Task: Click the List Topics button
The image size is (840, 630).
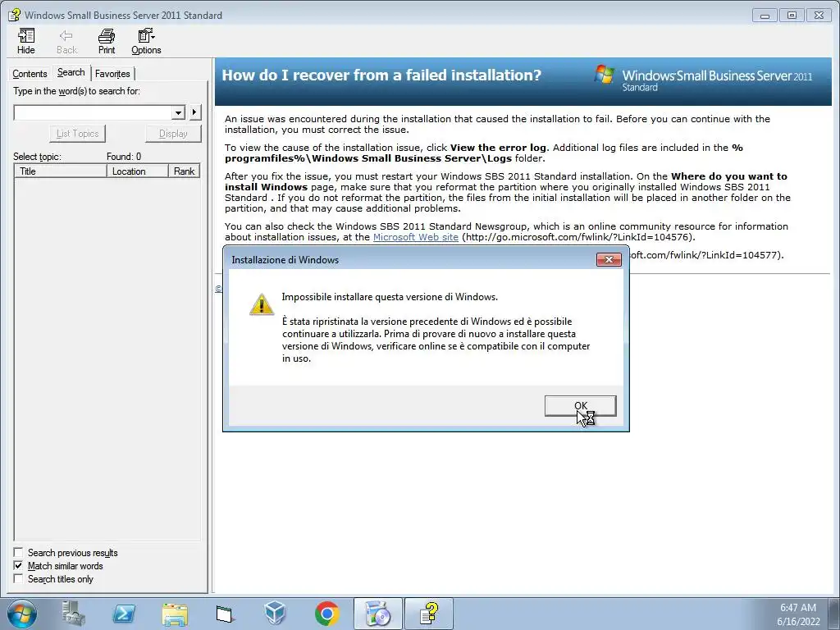Action: click(78, 134)
